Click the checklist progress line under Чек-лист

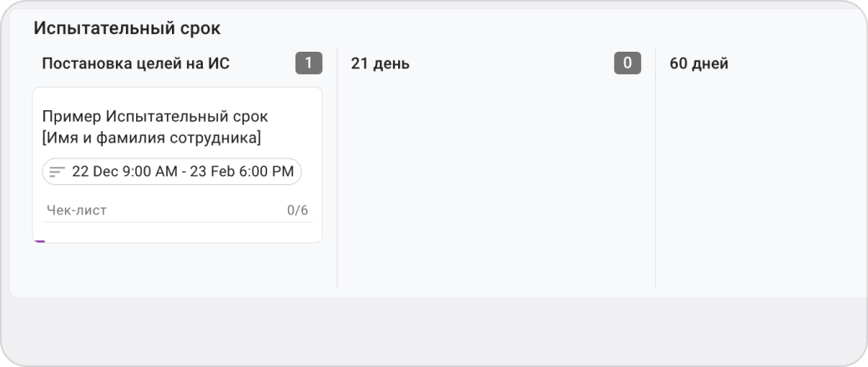[x=177, y=222]
